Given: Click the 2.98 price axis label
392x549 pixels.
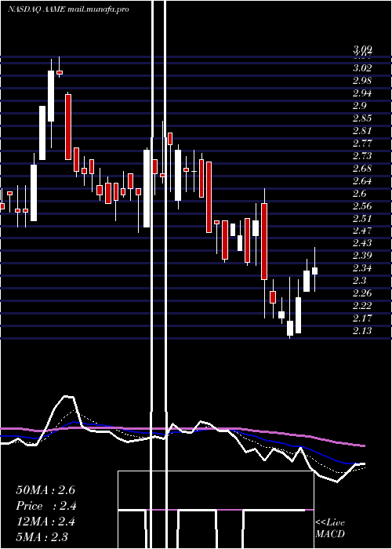Looking at the screenshot, I should 362,81.
